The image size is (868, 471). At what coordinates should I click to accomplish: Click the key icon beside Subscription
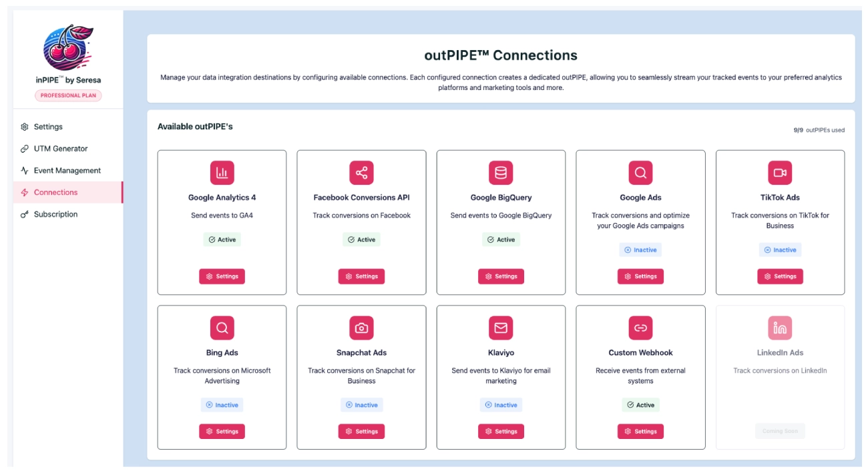25,214
